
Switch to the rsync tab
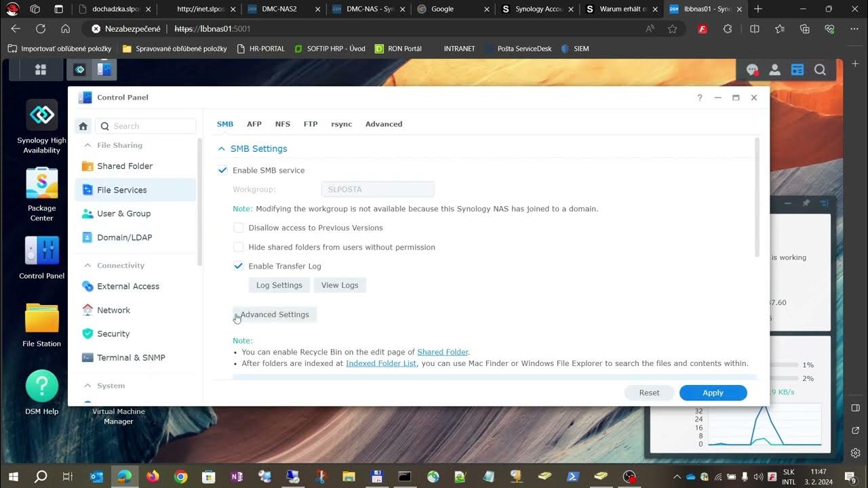pos(342,124)
